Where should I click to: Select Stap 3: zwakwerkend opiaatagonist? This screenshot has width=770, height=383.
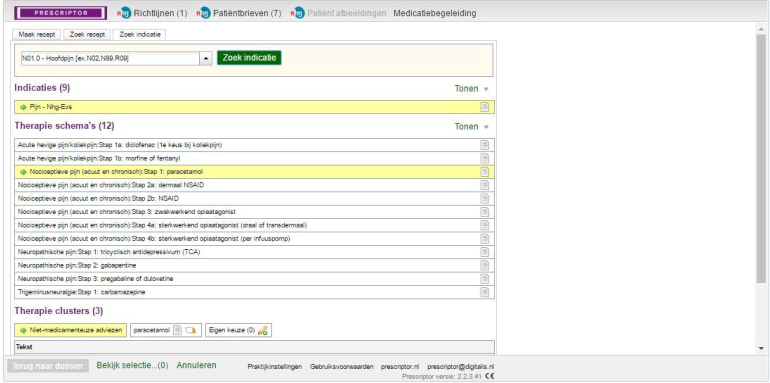click(x=254, y=212)
